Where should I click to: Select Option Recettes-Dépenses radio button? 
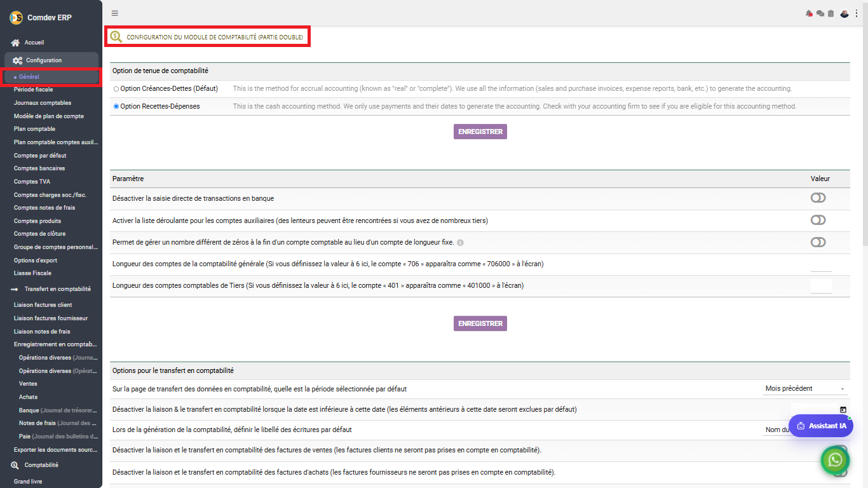coord(116,107)
